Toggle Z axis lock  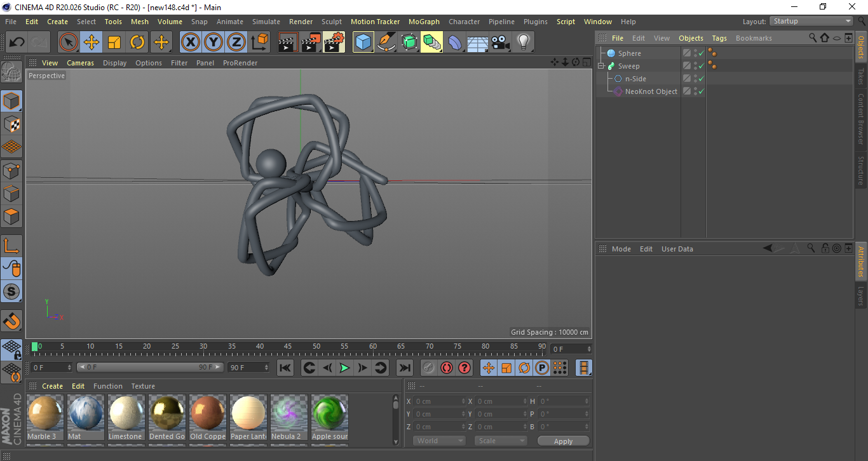pyautogui.click(x=236, y=43)
